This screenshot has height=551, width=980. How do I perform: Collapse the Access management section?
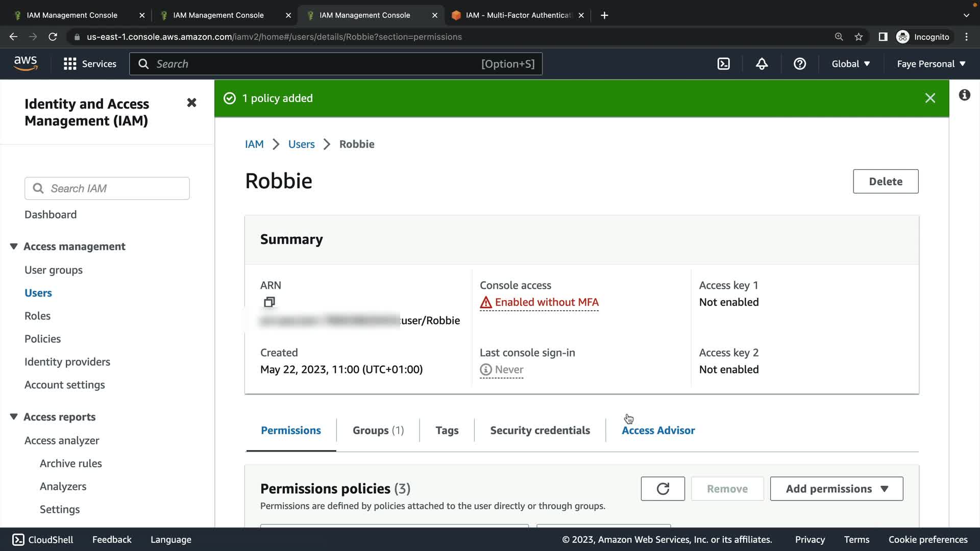14,246
